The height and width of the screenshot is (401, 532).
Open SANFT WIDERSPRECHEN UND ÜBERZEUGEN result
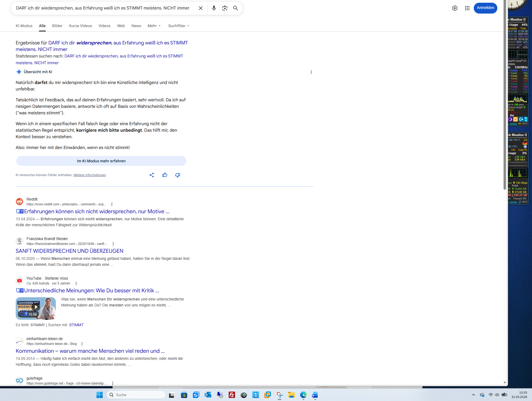69,251
